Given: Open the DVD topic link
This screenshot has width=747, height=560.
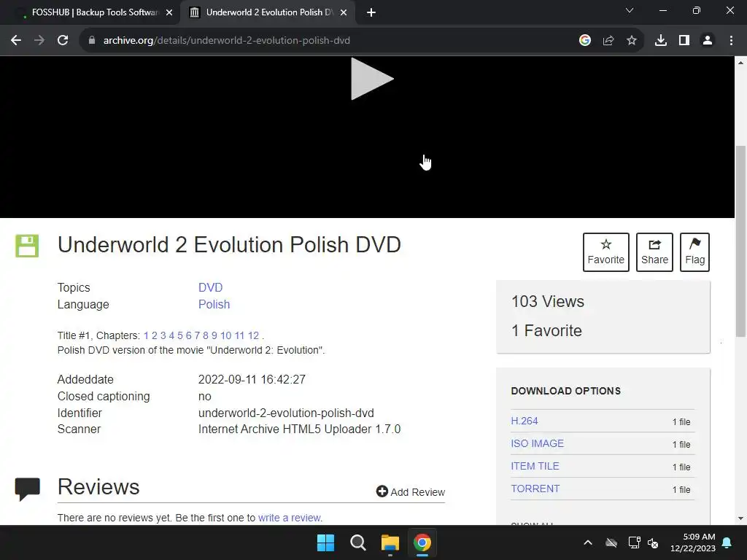Looking at the screenshot, I should 211,287.
